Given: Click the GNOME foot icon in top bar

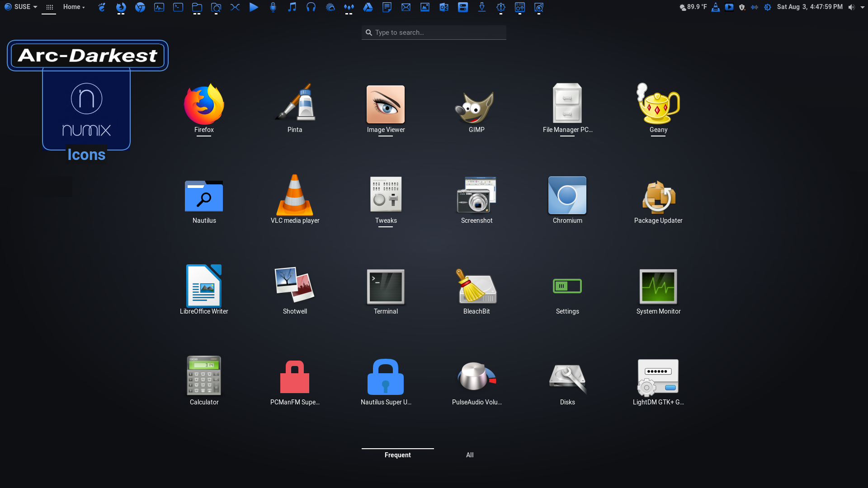Looking at the screenshot, I should pos(102,7).
